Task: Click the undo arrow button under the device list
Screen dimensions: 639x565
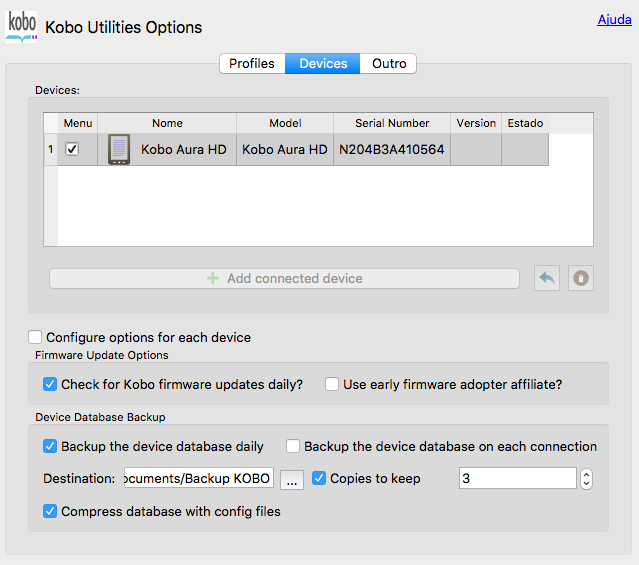Action: point(547,278)
